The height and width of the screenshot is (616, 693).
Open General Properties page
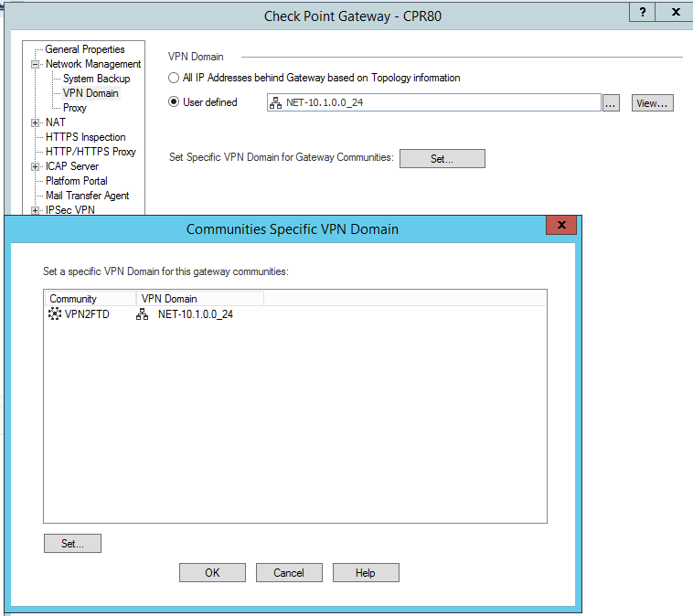pyautogui.click(x=85, y=49)
